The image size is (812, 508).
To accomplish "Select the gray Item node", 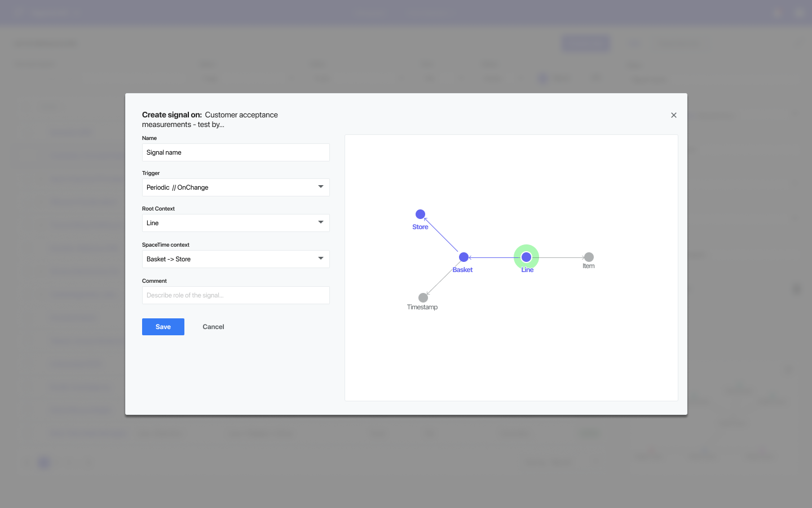I will tap(589, 257).
